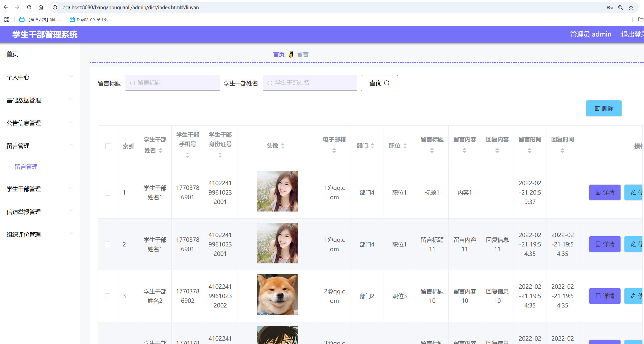Sort by 职位 column sort arrows

tap(405, 146)
